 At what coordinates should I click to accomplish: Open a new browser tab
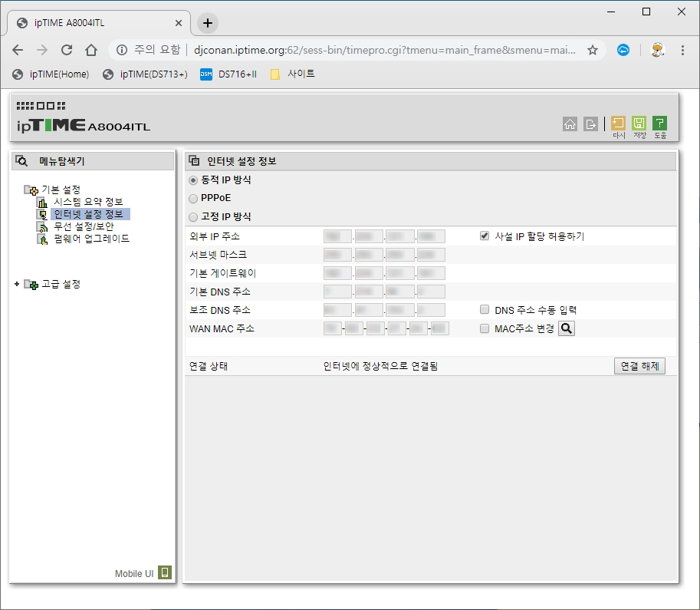point(208,23)
